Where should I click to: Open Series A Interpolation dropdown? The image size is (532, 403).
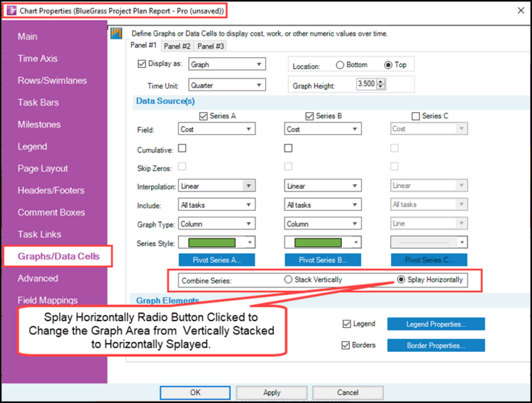[x=217, y=186]
